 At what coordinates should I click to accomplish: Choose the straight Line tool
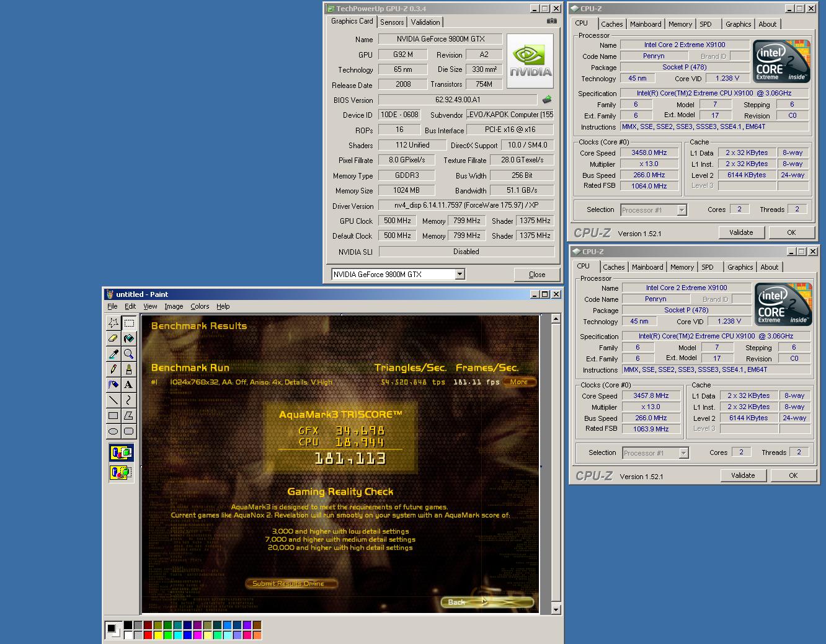113,400
